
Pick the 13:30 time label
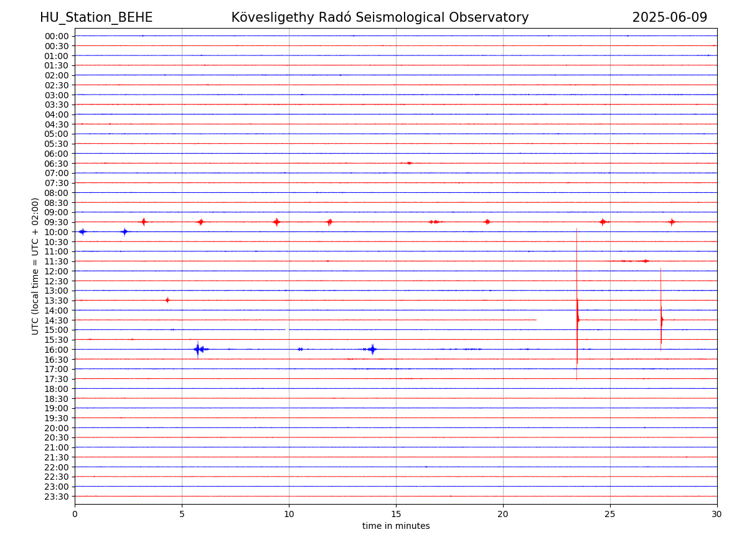(57, 301)
